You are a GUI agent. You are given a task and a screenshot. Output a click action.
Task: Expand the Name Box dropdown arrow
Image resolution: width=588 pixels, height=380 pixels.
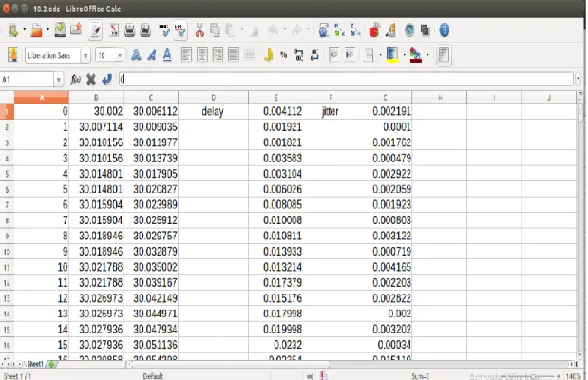point(58,80)
